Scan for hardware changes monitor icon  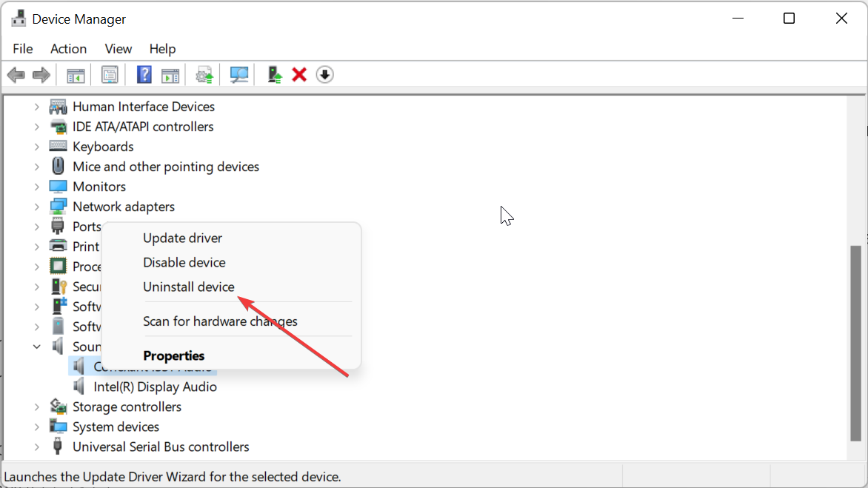point(239,75)
